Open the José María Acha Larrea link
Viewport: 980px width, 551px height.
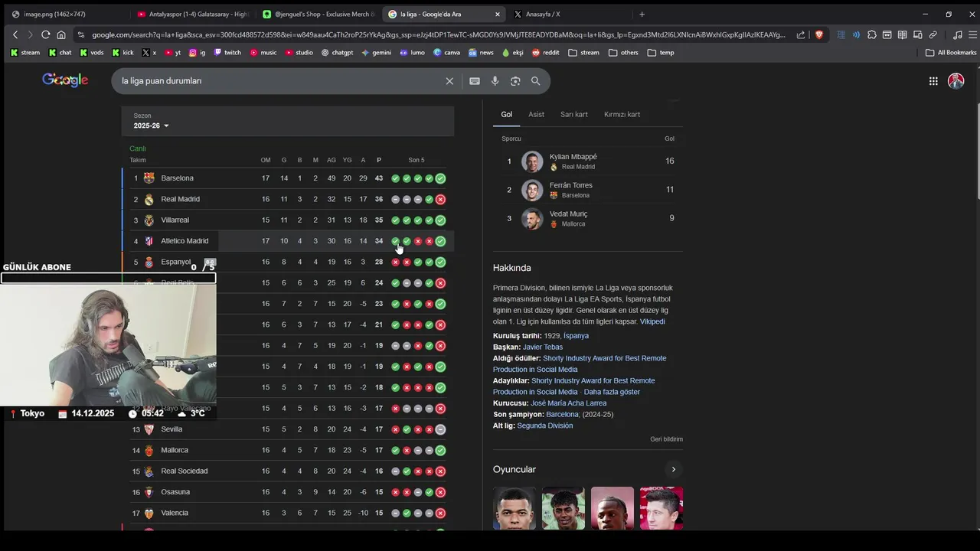[x=568, y=403]
